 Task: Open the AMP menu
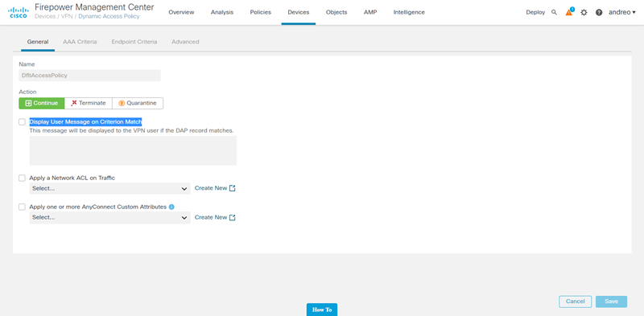[370, 12]
